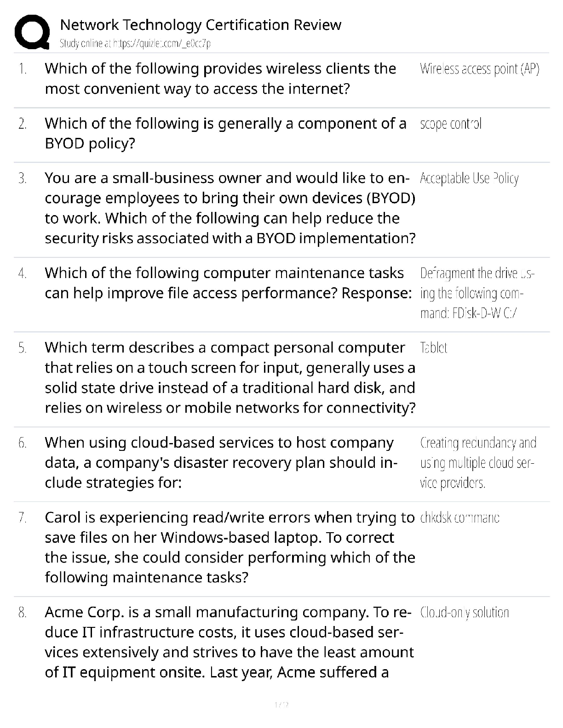This screenshot has height=728, width=563.
Task: Click question number 8 marker
Action: pyautogui.click(x=23, y=613)
